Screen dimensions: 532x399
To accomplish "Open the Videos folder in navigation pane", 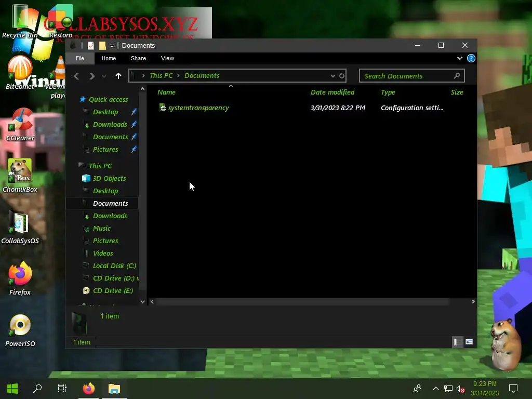I will pyautogui.click(x=103, y=254).
